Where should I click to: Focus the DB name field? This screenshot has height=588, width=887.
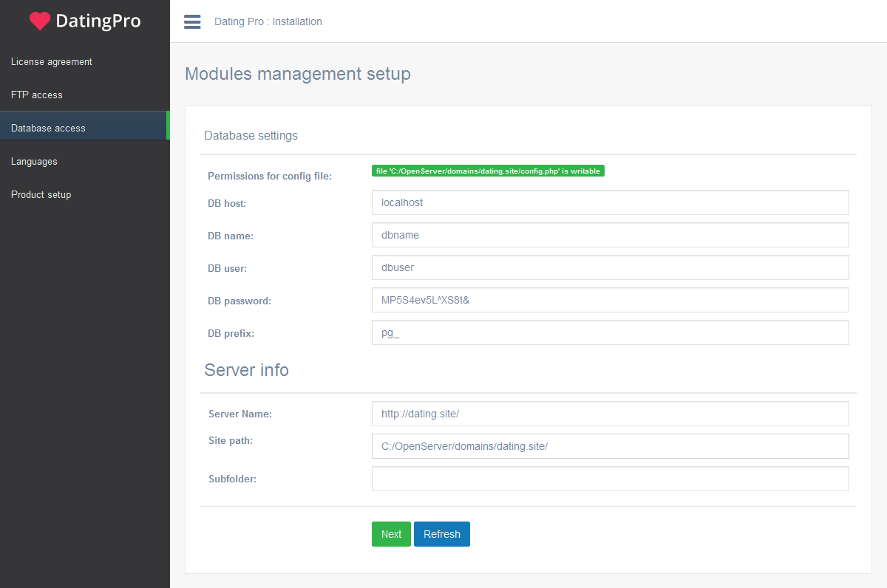click(x=610, y=235)
